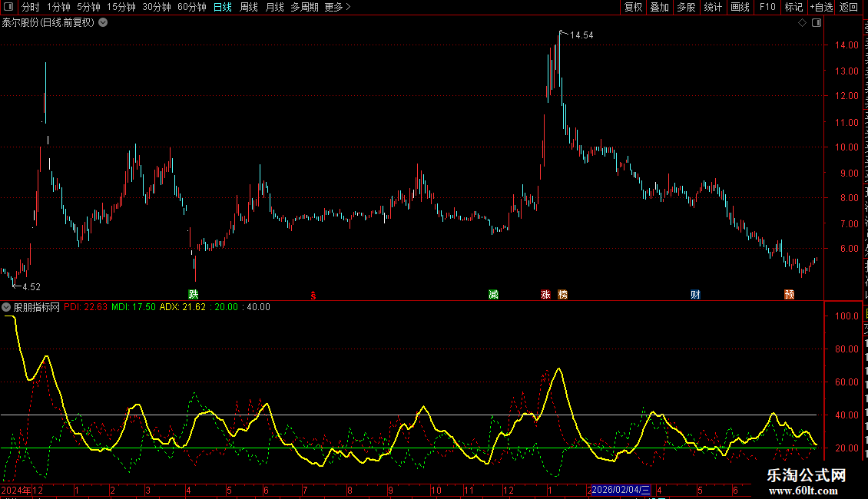Toggle the right side panel icon

(817, 23)
